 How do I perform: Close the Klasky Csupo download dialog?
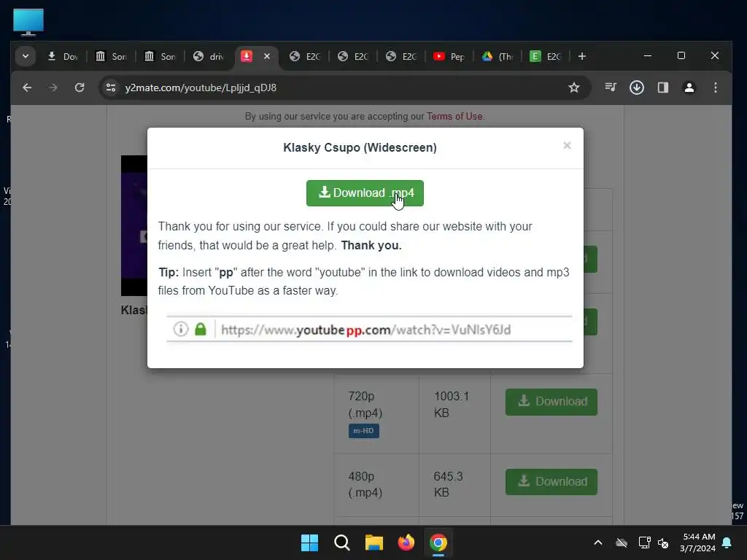point(567,145)
